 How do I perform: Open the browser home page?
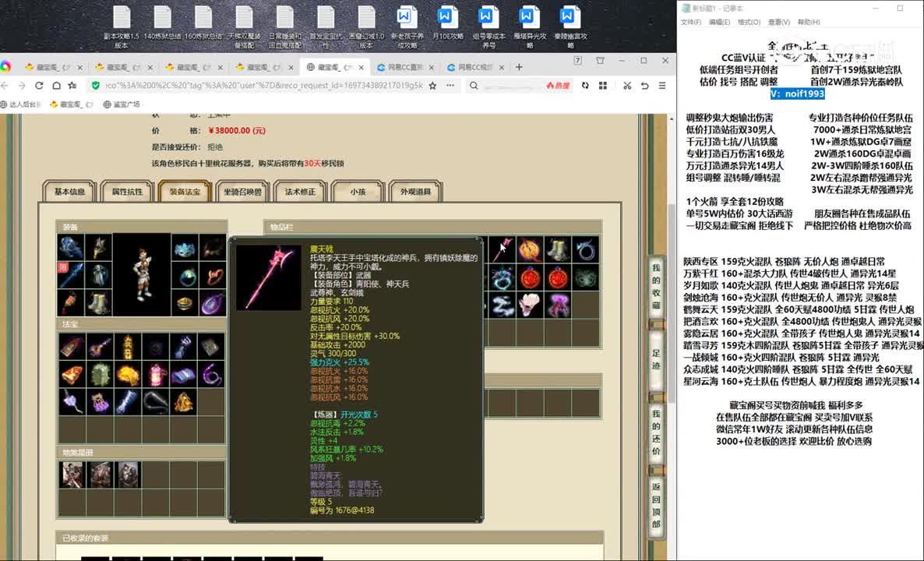[56, 86]
